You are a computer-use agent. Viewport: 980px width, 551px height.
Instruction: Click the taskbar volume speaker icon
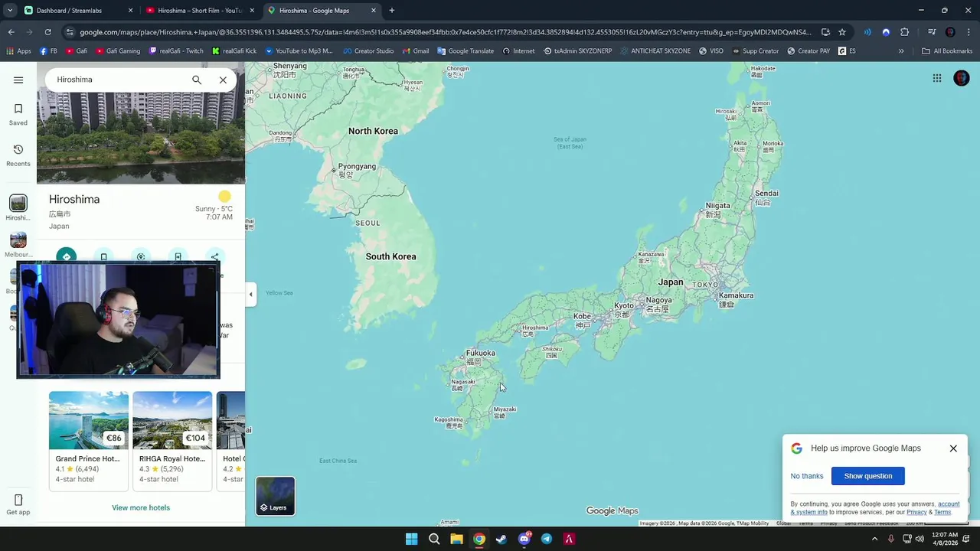[x=920, y=539]
